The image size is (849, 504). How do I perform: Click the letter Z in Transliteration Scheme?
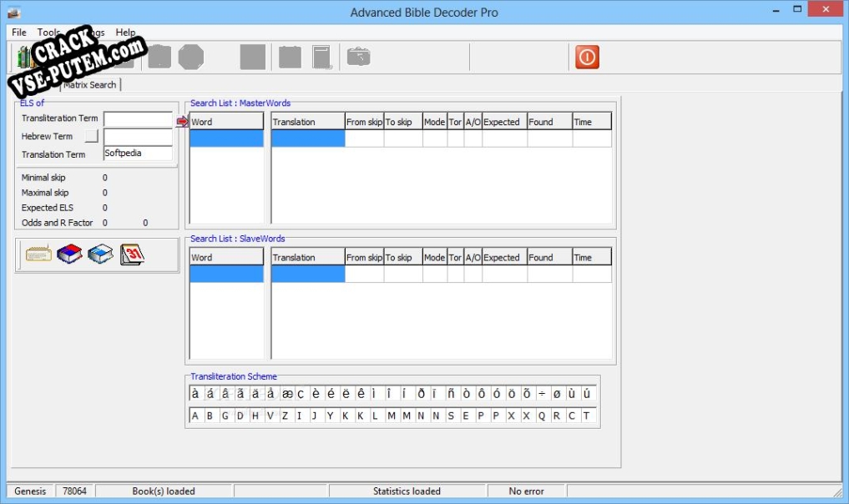tap(285, 416)
